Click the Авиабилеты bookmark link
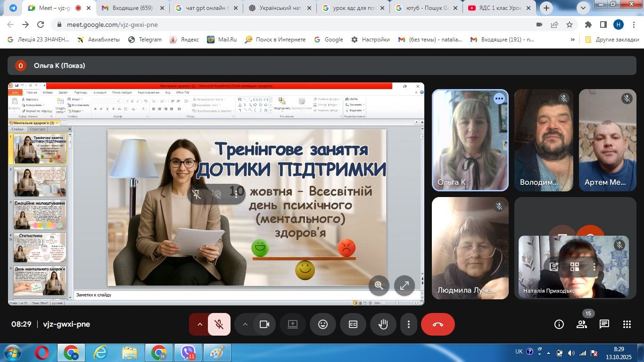644x362 pixels. (99, 40)
